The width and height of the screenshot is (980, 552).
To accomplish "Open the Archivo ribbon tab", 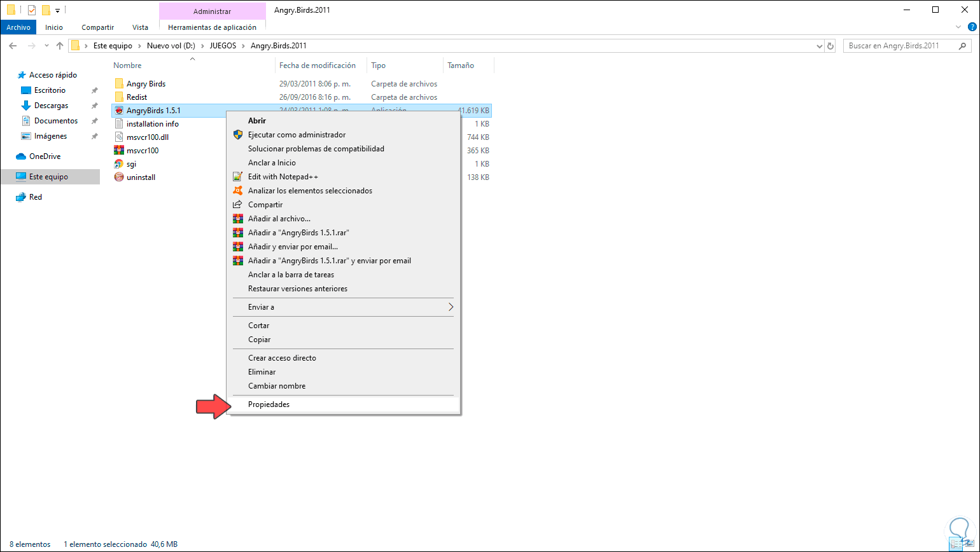I will point(18,27).
